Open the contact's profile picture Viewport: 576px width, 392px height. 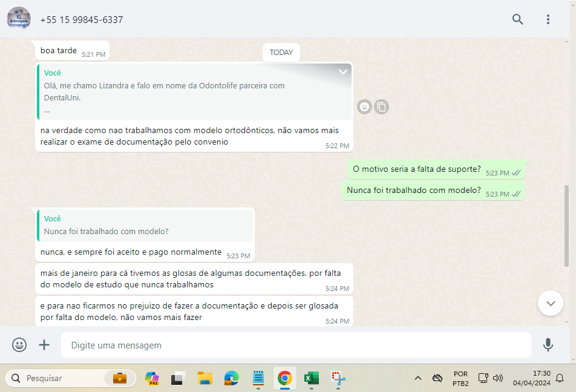click(19, 18)
